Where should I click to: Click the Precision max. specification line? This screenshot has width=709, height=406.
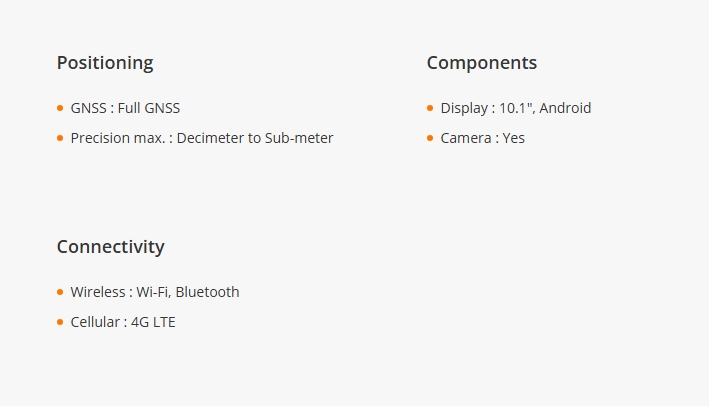click(x=202, y=138)
